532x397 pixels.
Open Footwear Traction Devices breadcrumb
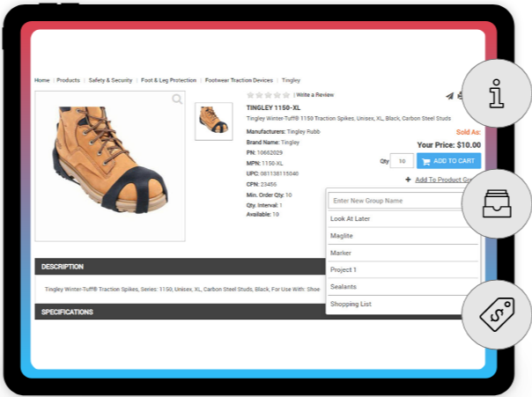coord(239,80)
